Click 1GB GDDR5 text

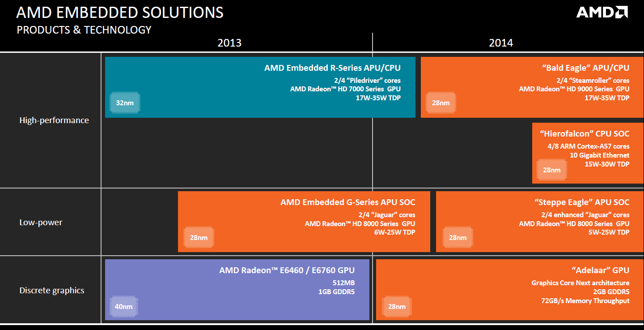point(337,291)
